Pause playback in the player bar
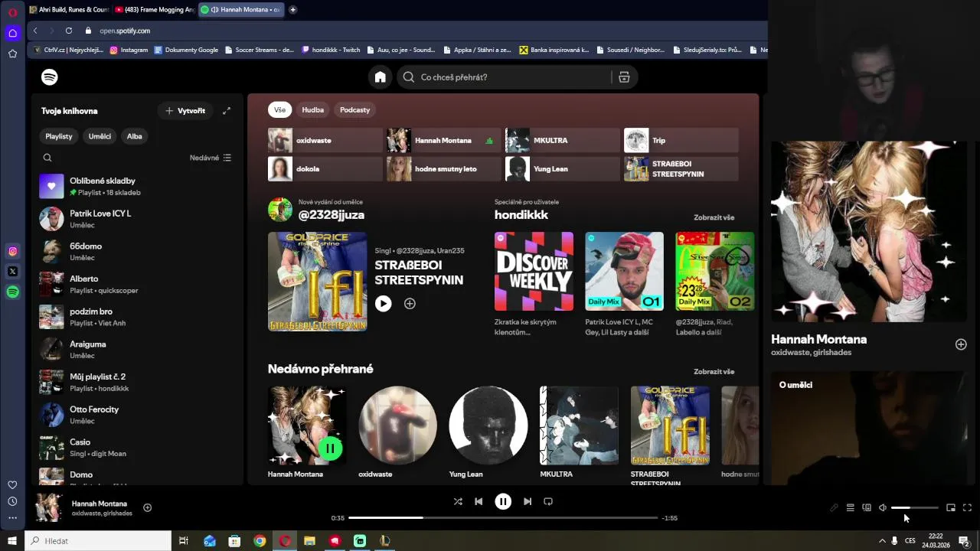980x551 pixels. (503, 501)
